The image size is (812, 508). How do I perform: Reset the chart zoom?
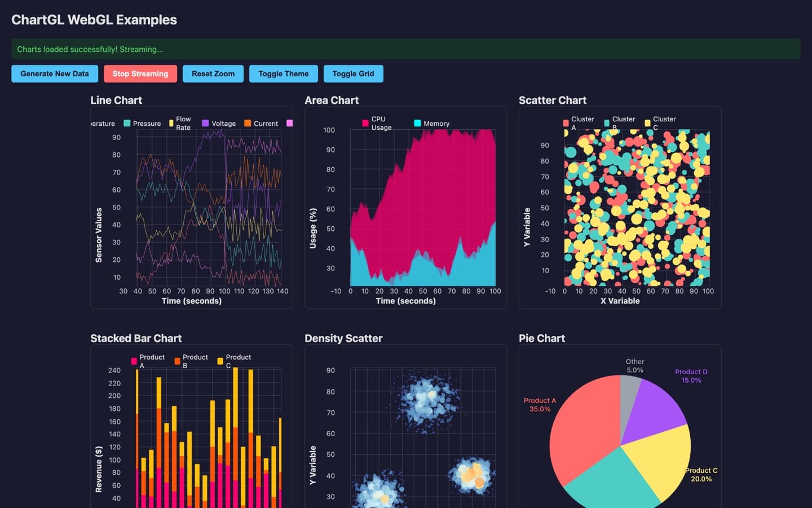[x=213, y=74]
